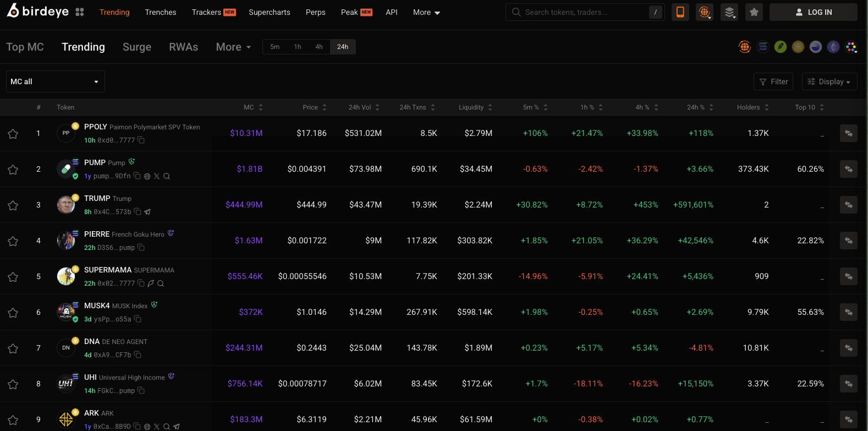Select the 5m timeframe
Screen dimensions: 868x431
(275, 47)
